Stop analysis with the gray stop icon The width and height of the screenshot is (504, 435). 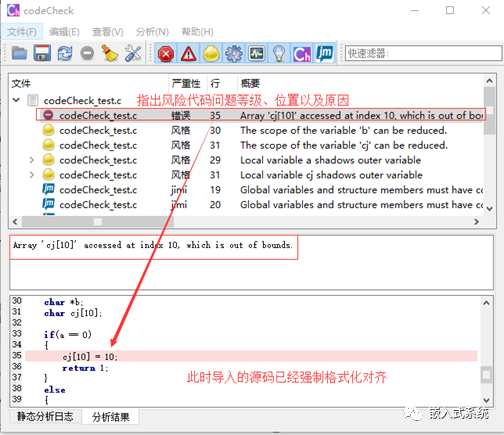(x=87, y=53)
